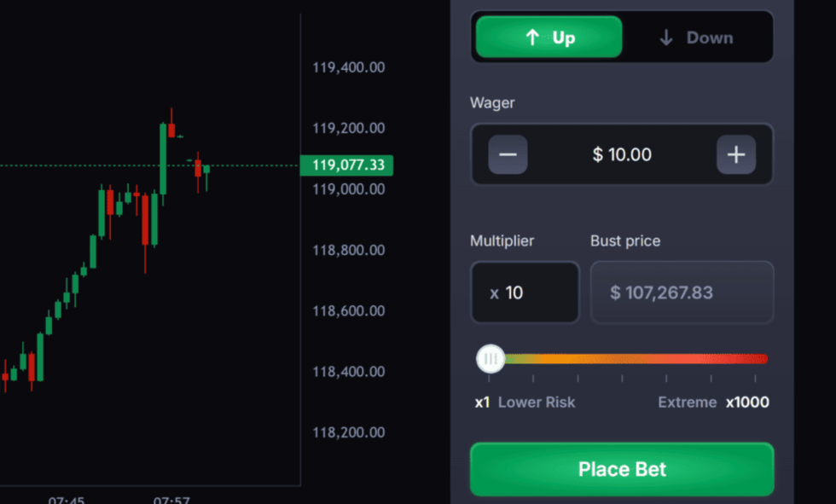836x504 pixels.
Task: Click the $10.00 wager amount field
Action: (x=622, y=154)
